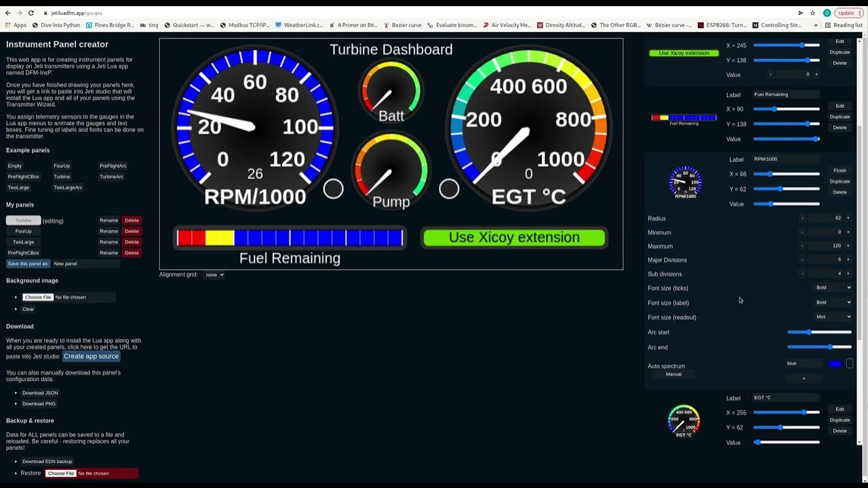Decrease Sub divisions with minus
868x488 pixels.
(802, 274)
